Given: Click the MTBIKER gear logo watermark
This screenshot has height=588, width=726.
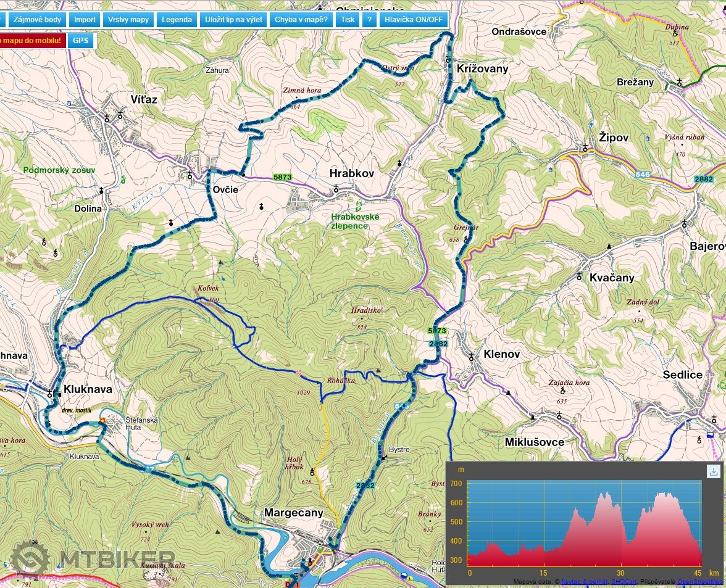Looking at the screenshot, I should tap(30, 560).
